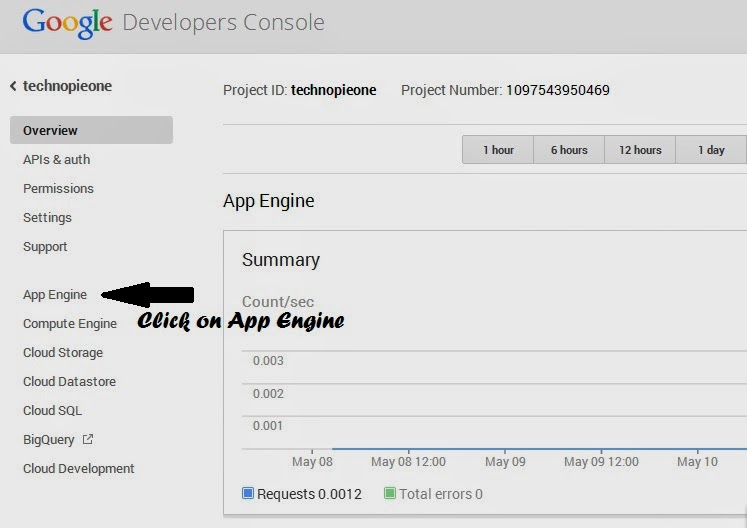Click the 0.002 y-axis value
The width and height of the screenshot is (747, 528).
pos(268,394)
